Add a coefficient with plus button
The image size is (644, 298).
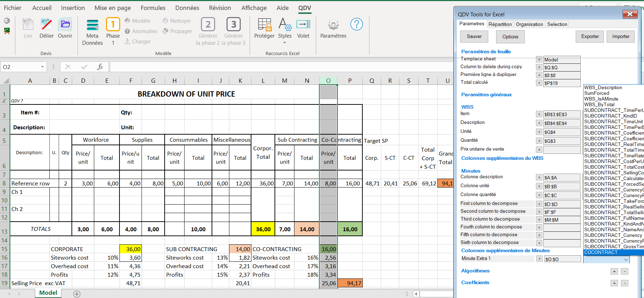[614, 283]
